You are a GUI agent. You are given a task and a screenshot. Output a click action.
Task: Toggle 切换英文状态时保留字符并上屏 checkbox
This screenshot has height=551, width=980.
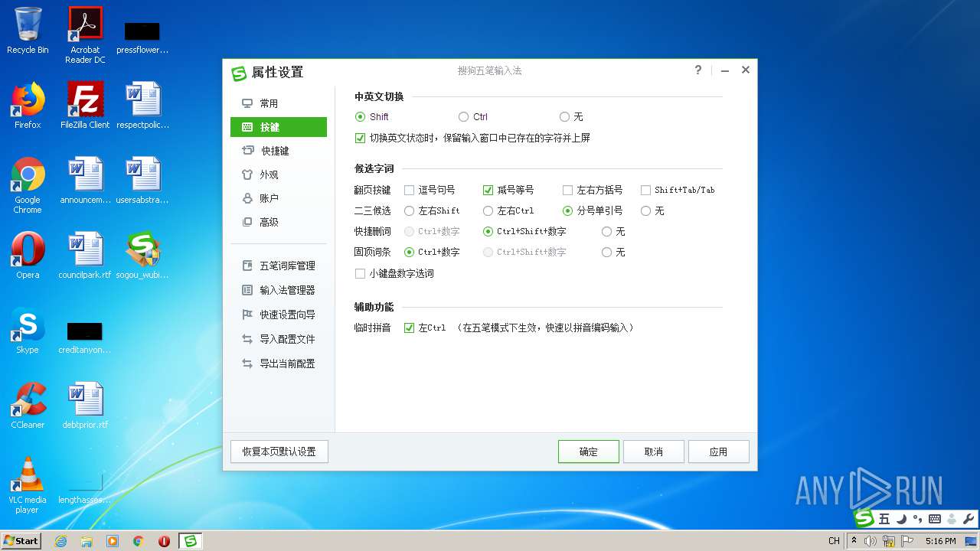361,139
